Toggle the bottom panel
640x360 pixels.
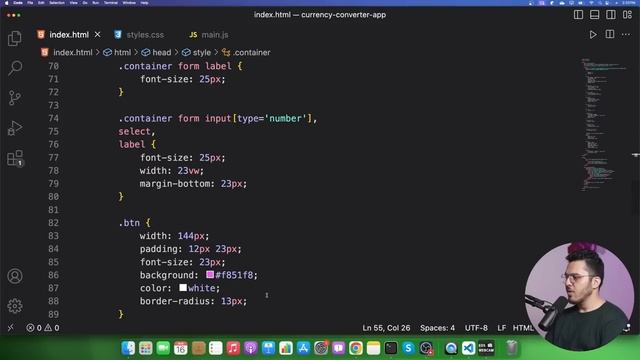pos(595,15)
